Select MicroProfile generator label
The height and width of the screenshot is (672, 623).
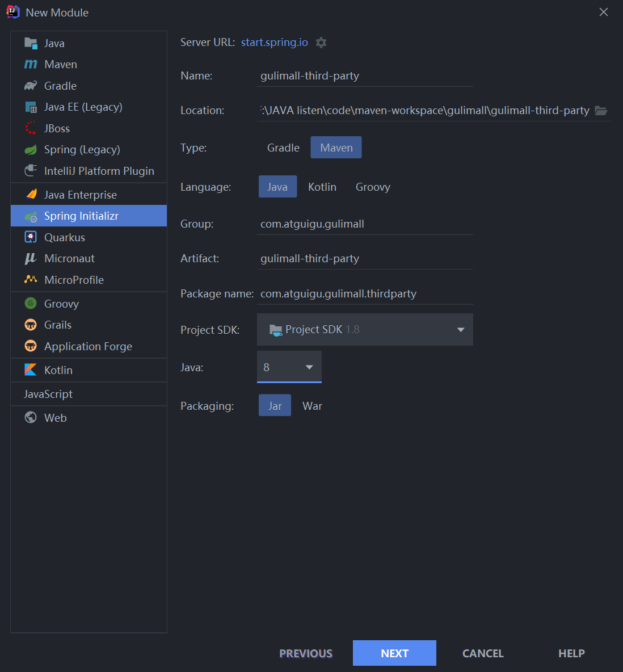[74, 280]
